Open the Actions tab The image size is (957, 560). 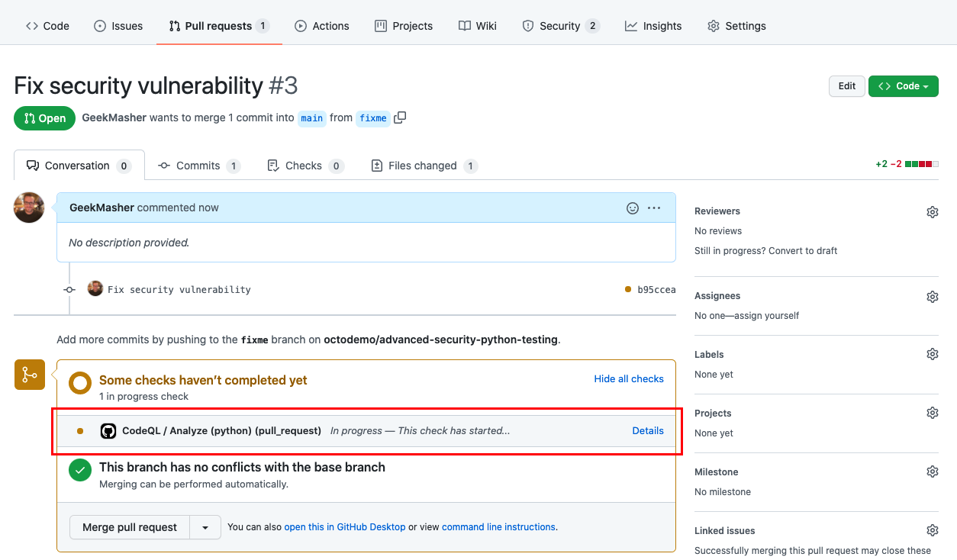click(321, 26)
